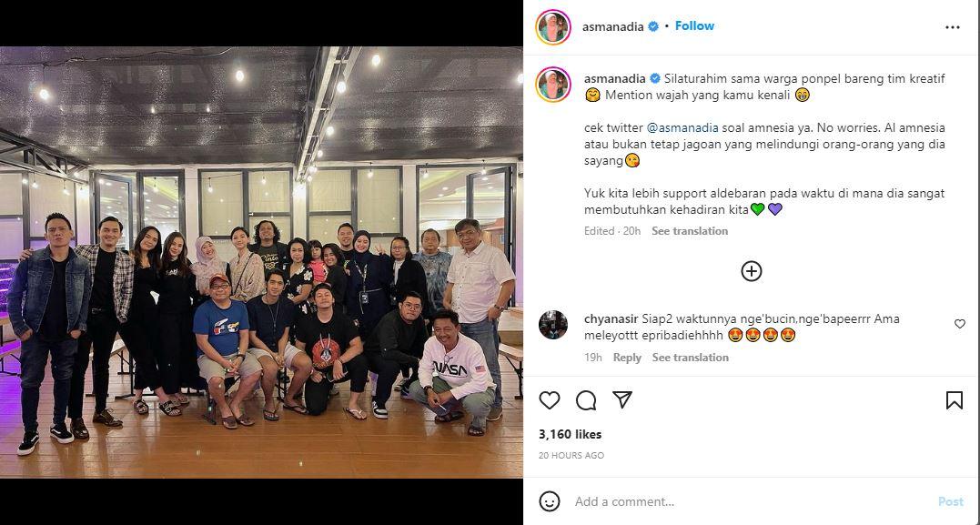Translate chyanasir's comment with See translation
Image resolution: width=980 pixels, height=525 pixels.
690,358
